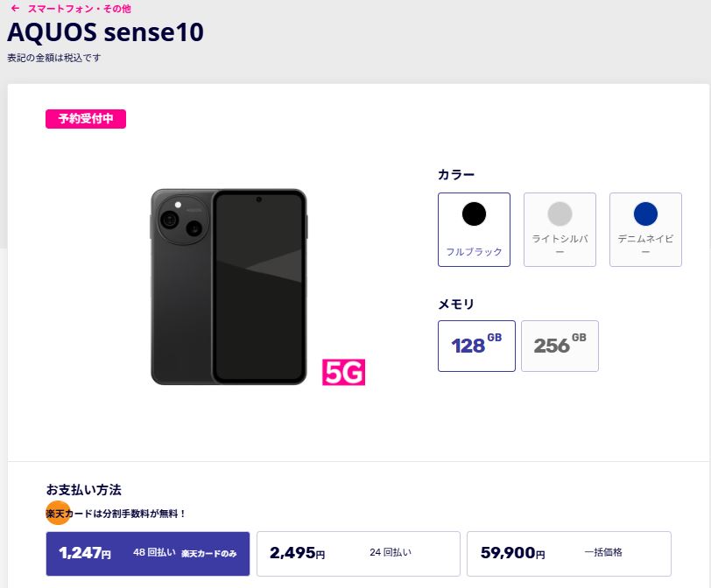Image resolution: width=711 pixels, height=588 pixels.
Task: Click the 予約受付中 badge
Action: (x=86, y=119)
